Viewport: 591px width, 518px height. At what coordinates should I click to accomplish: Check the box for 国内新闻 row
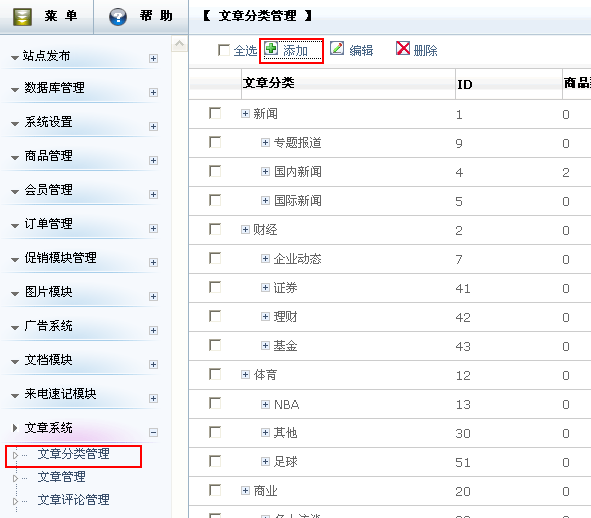[215, 171]
